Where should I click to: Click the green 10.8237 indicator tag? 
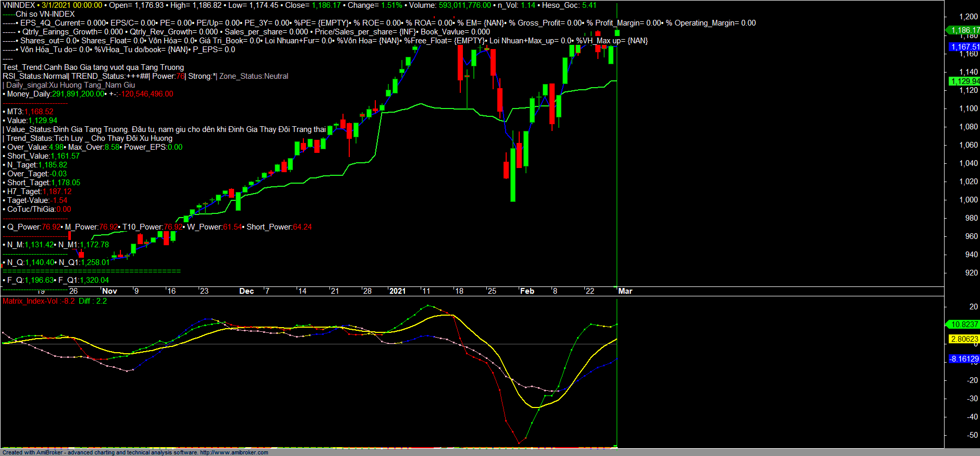click(964, 325)
